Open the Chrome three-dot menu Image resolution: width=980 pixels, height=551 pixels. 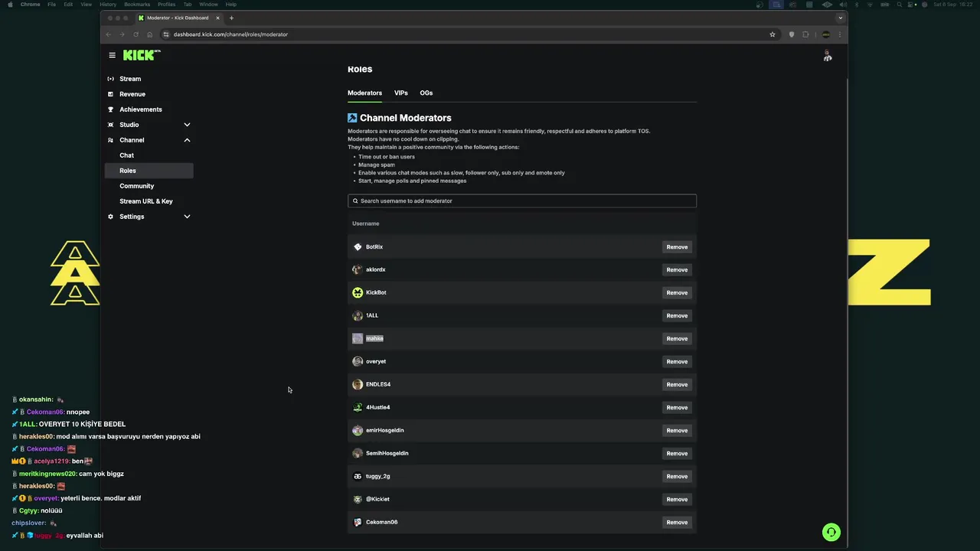840,34
